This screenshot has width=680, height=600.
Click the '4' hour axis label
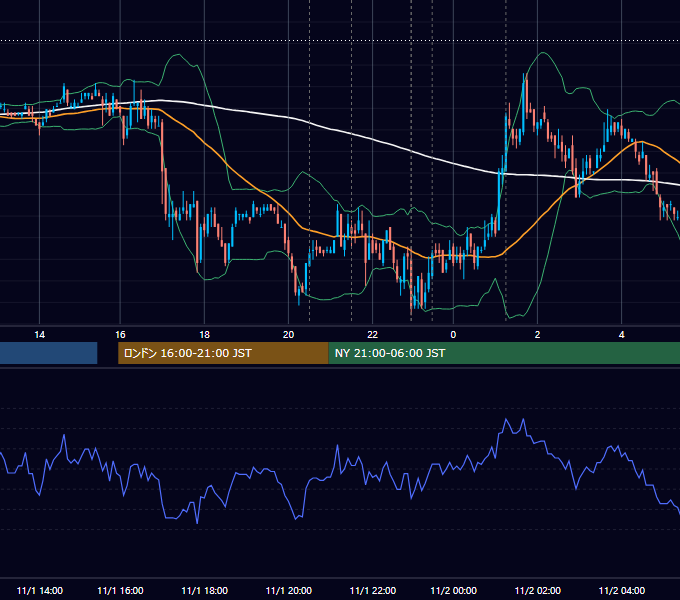click(x=621, y=335)
